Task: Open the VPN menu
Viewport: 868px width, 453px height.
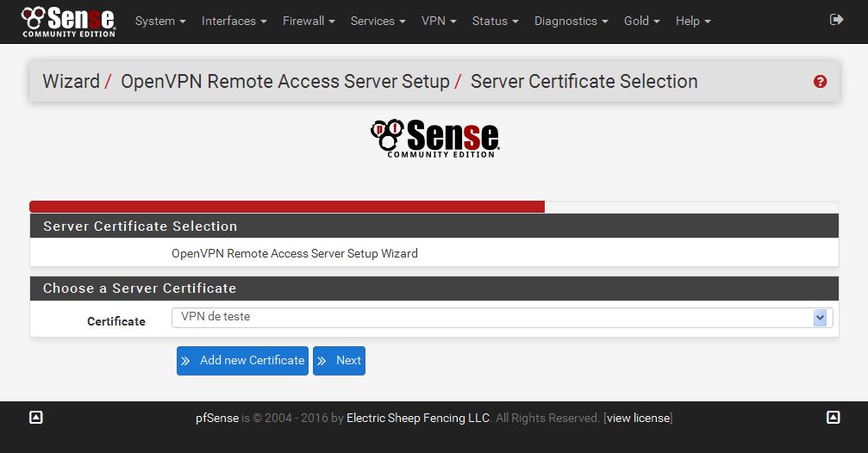Action: (439, 21)
